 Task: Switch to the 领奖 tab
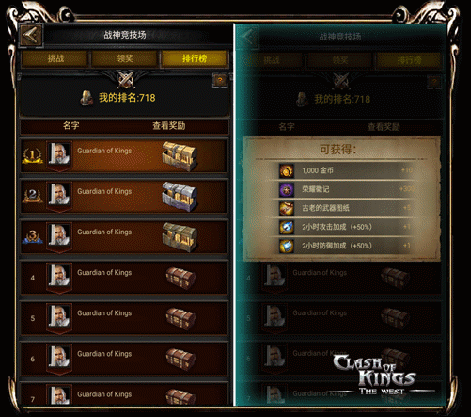125,59
